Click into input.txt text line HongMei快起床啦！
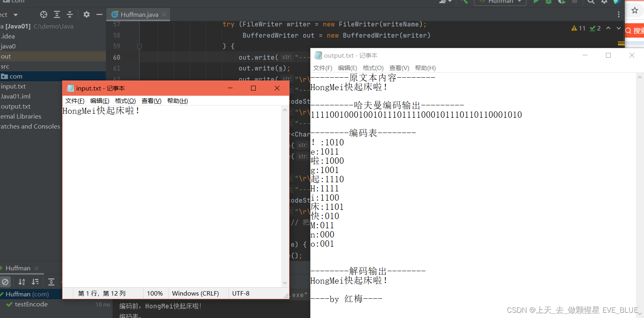The image size is (644, 318). click(101, 111)
